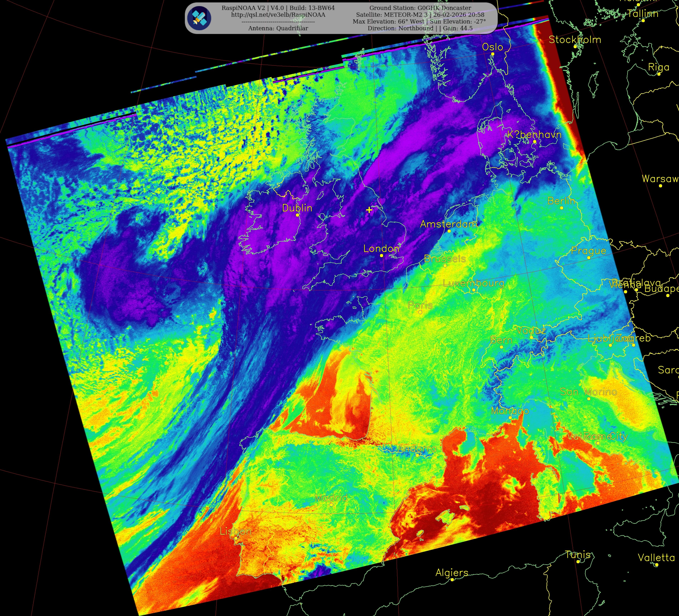Click the Madrid city marker dot

(331, 505)
